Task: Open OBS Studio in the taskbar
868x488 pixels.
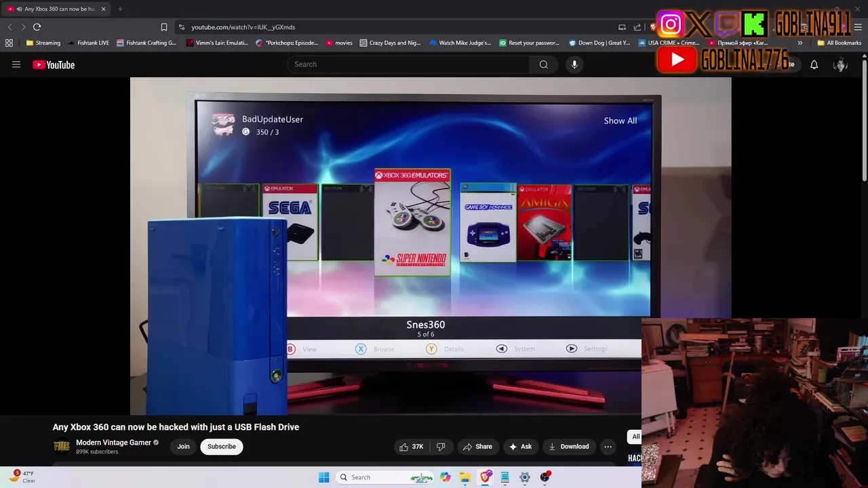Action: [545, 477]
